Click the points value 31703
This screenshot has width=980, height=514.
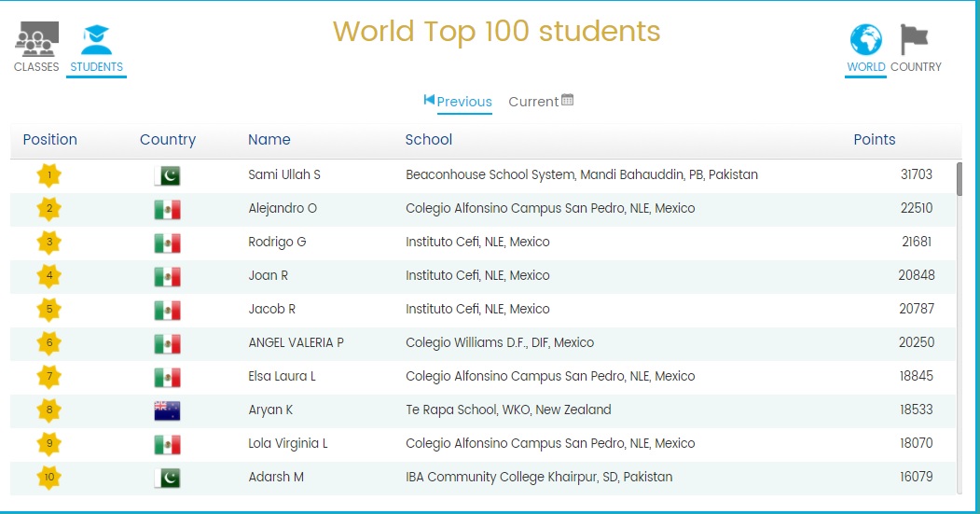(917, 174)
